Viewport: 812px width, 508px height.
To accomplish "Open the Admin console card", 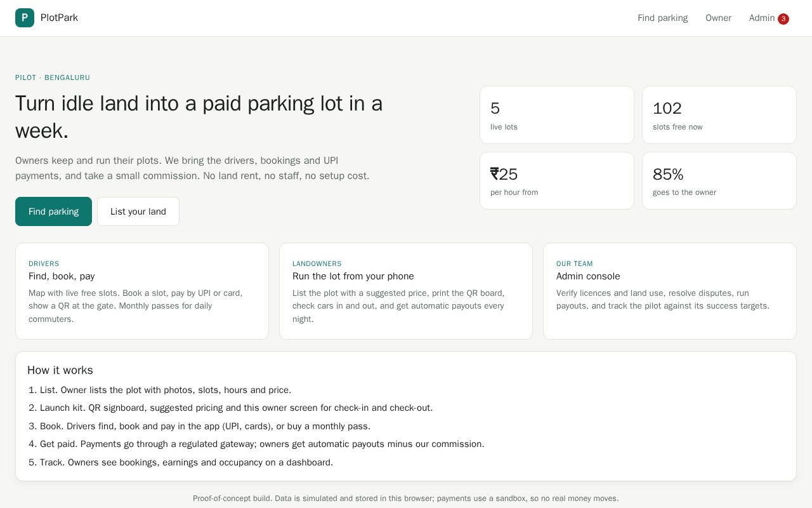I will click(670, 291).
